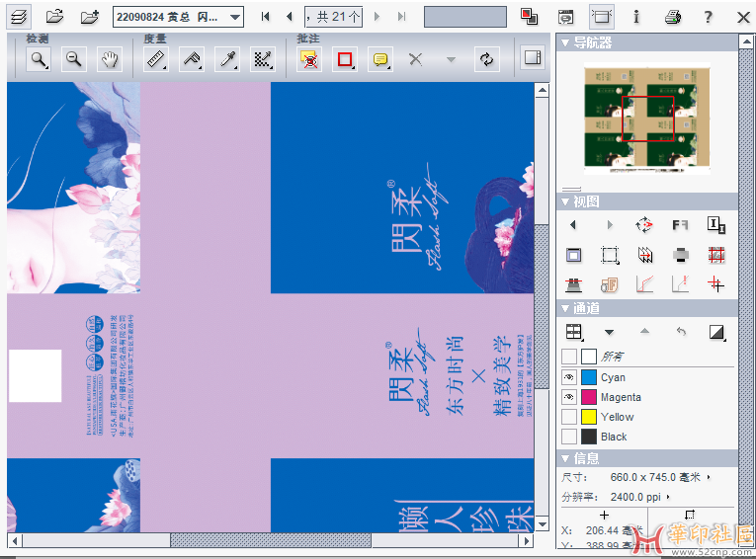Image resolution: width=756 pixels, height=559 pixels.
Task: Jump to the last page
Action: pos(401,17)
